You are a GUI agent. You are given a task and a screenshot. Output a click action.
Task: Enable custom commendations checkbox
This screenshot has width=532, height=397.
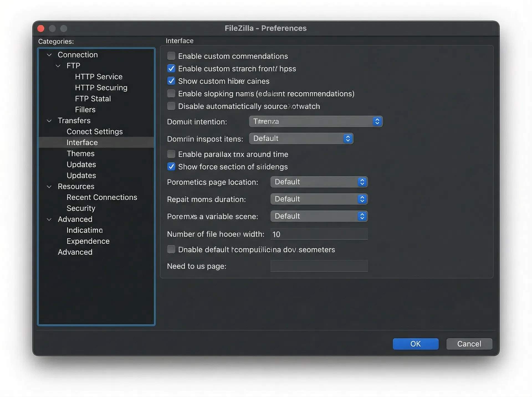171,56
